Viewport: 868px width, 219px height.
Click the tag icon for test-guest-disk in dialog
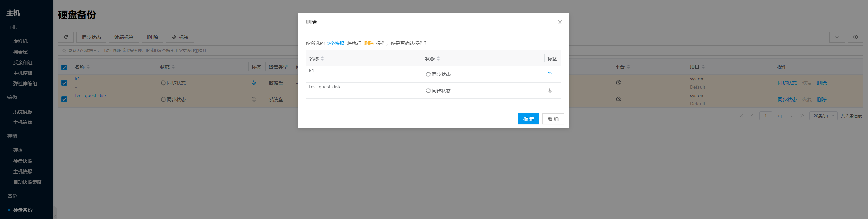(550, 91)
